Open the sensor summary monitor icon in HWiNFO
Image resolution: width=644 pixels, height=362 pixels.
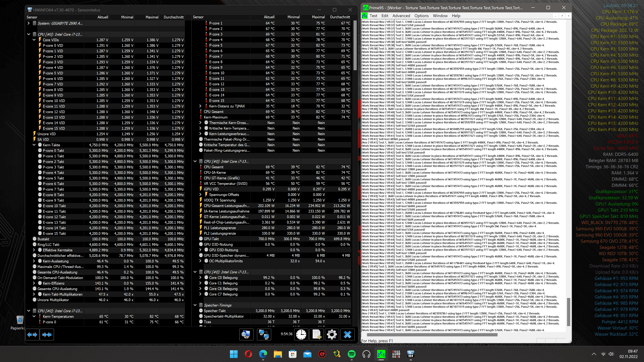click(246, 335)
